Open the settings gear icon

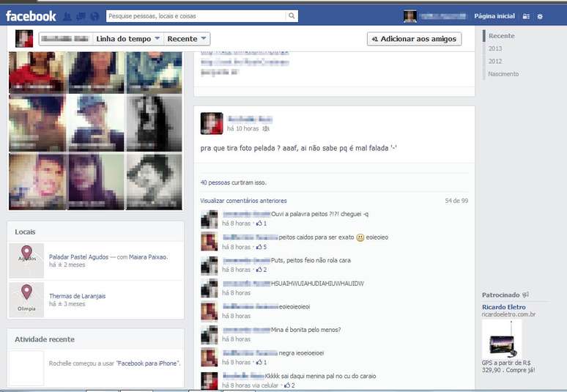pos(540,16)
